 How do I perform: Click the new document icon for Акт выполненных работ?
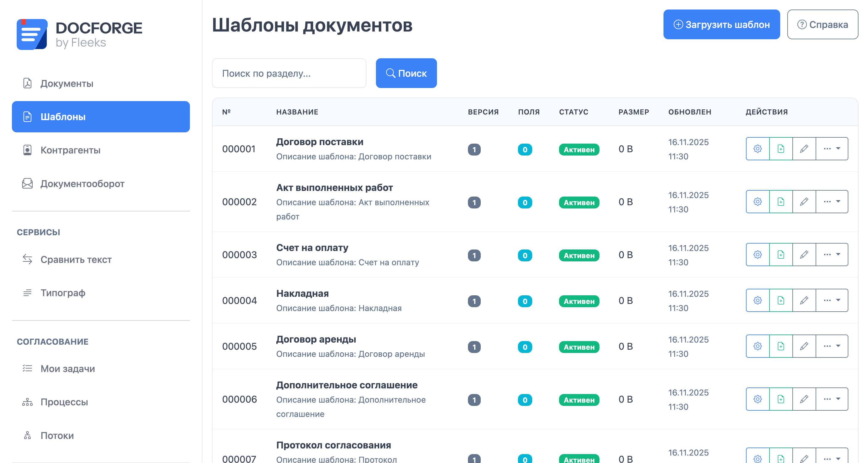[x=781, y=202]
